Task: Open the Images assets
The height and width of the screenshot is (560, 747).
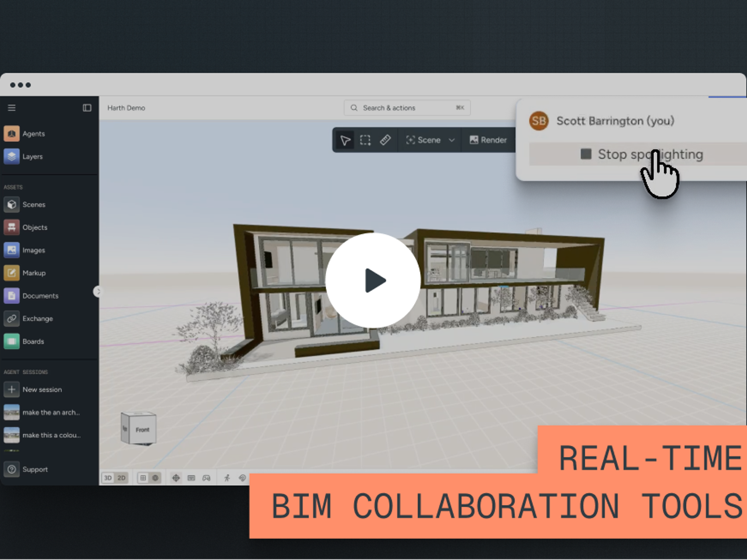Action: (24, 250)
